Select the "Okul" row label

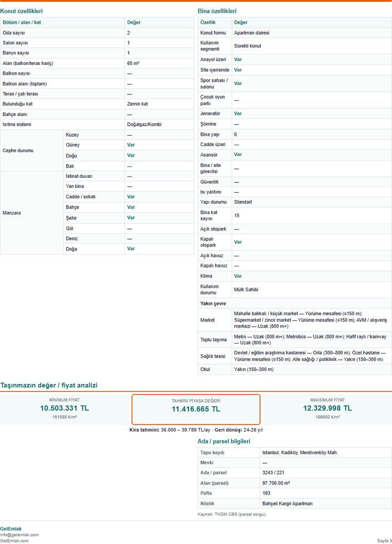205,369
